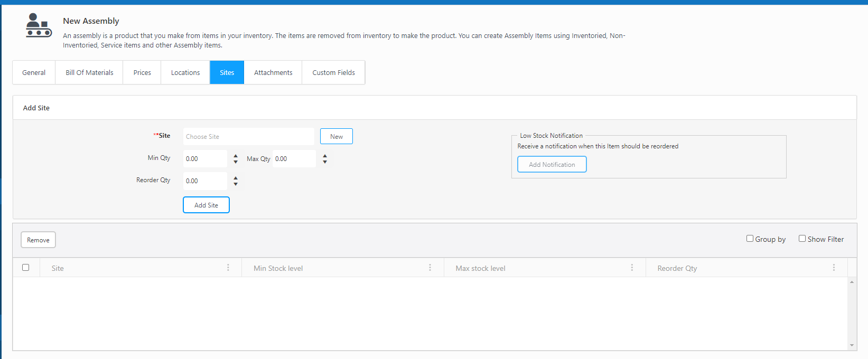Open Max stock level column menu
This screenshot has width=868, height=359.
point(632,268)
